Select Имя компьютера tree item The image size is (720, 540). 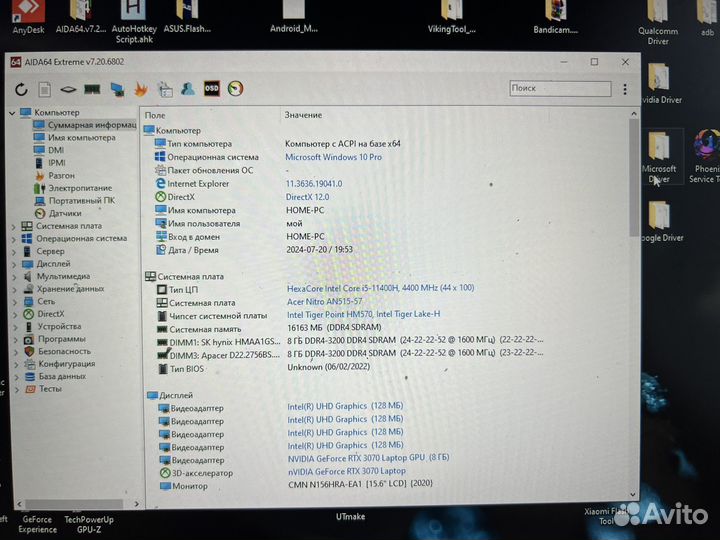(75, 137)
